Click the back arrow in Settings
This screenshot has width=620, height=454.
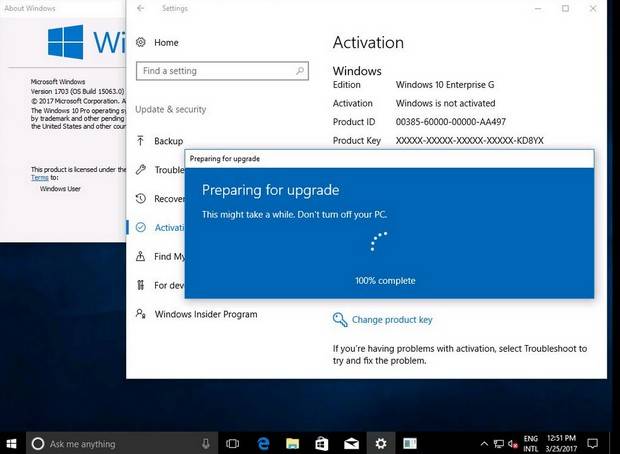click(140, 8)
